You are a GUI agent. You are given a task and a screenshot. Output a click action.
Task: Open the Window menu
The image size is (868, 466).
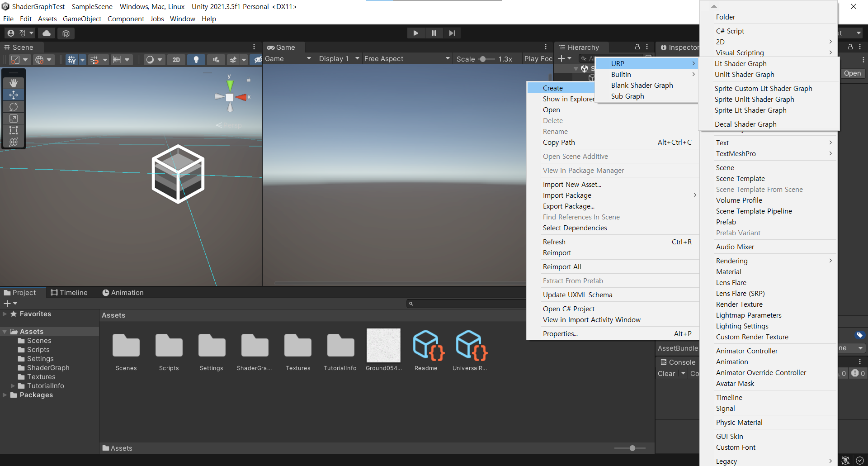pos(182,19)
